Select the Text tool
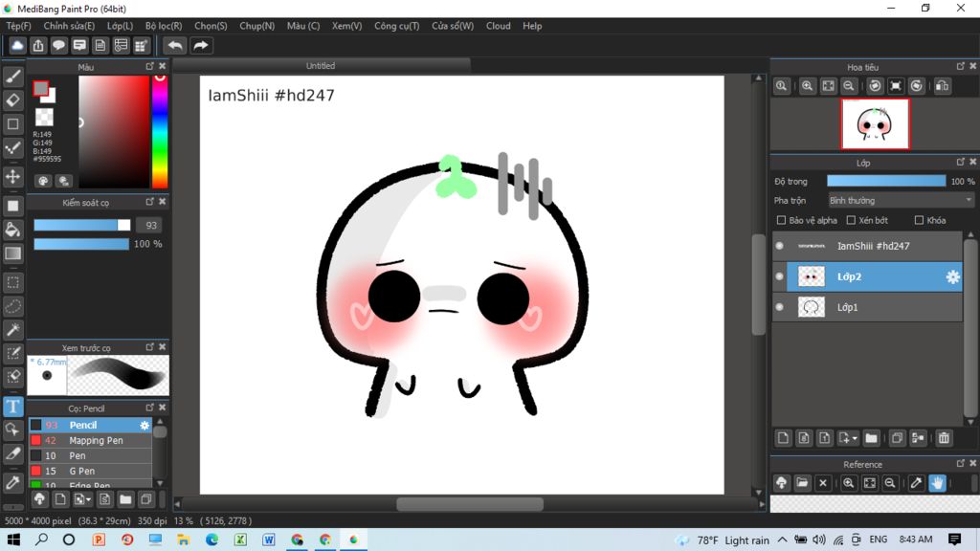Image resolution: width=980 pixels, height=551 pixels. coord(13,407)
